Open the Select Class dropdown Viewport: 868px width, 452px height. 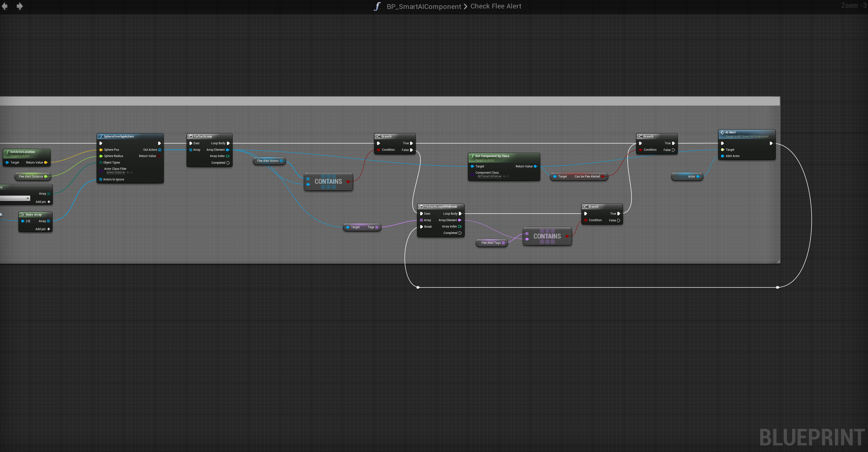tap(115, 172)
